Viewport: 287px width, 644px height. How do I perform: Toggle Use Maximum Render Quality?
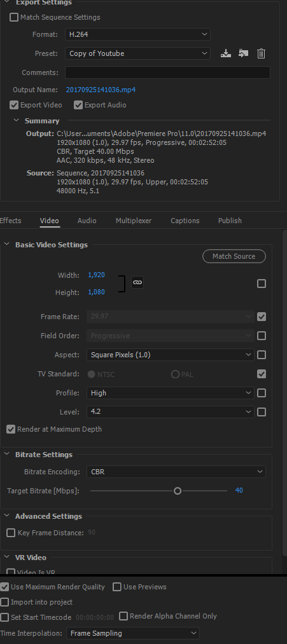coord(4,587)
